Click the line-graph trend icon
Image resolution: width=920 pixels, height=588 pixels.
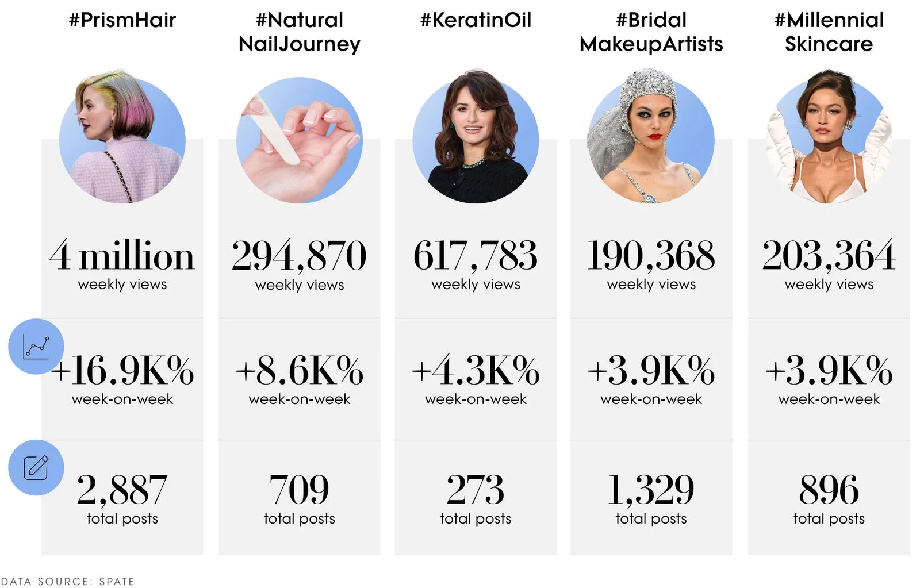coord(36,347)
